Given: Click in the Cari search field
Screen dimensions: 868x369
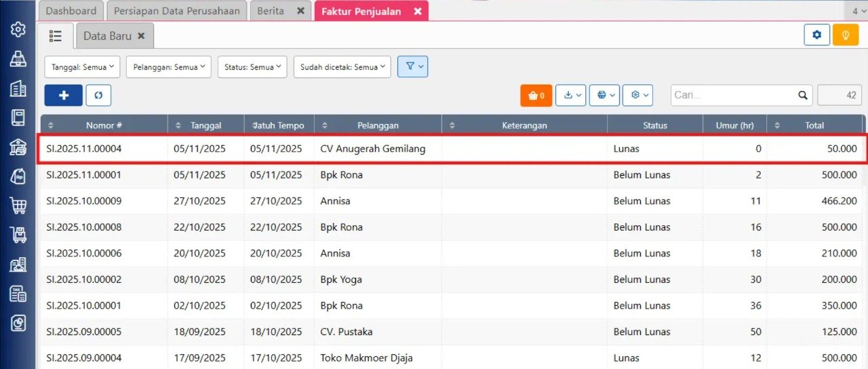Looking at the screenshot, I should coord(734,96).
